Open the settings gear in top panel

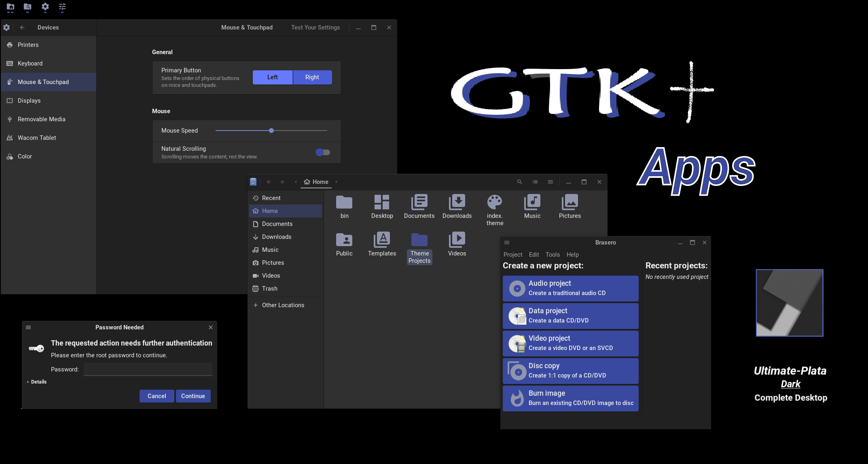pyautogui.click(x=45, y=7)
